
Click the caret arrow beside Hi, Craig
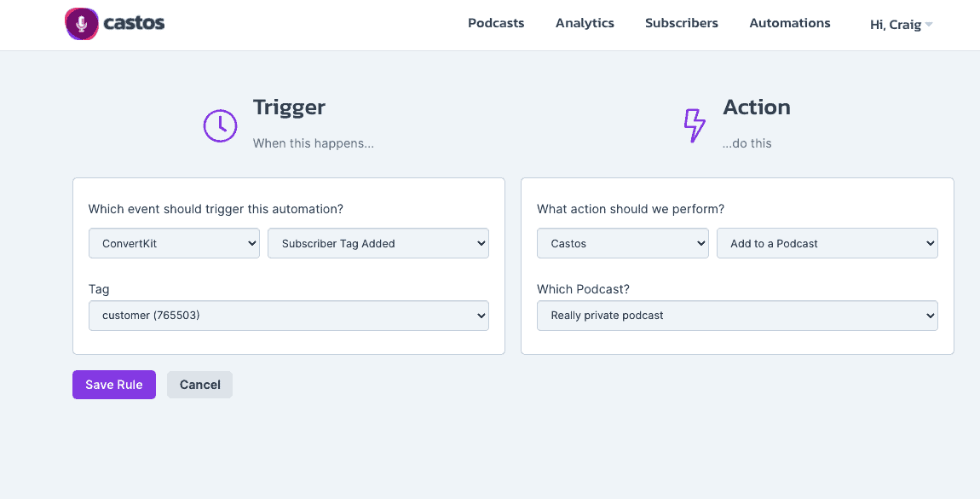[929, 25]
